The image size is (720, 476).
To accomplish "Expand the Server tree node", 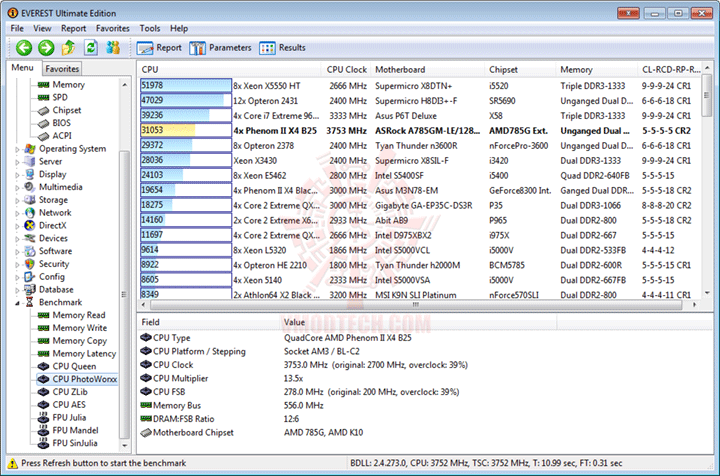I will point(17,162).
